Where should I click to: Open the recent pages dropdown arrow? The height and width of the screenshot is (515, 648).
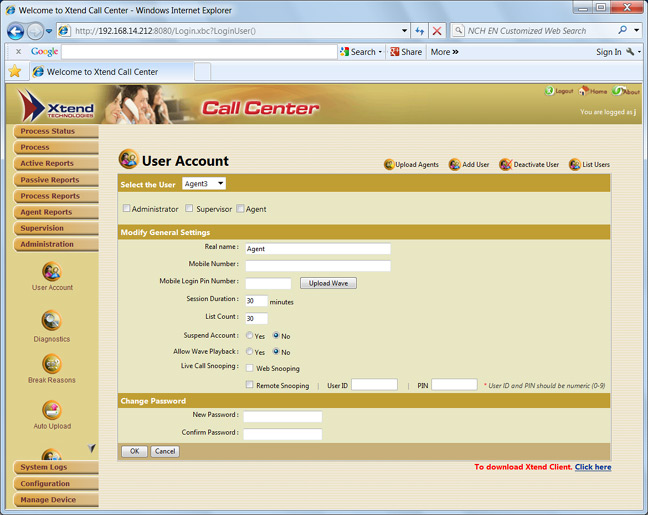click(x=49, y=31)
